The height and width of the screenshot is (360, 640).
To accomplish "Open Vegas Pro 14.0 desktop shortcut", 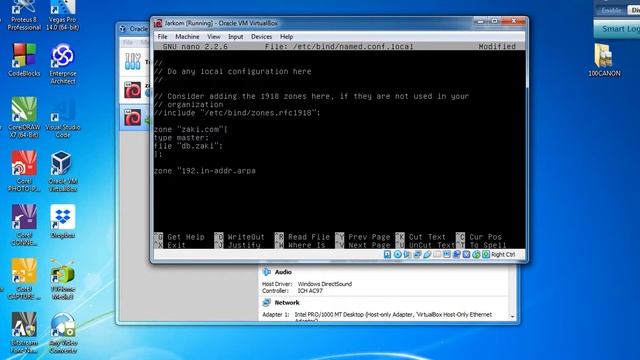I will [62, 16].
